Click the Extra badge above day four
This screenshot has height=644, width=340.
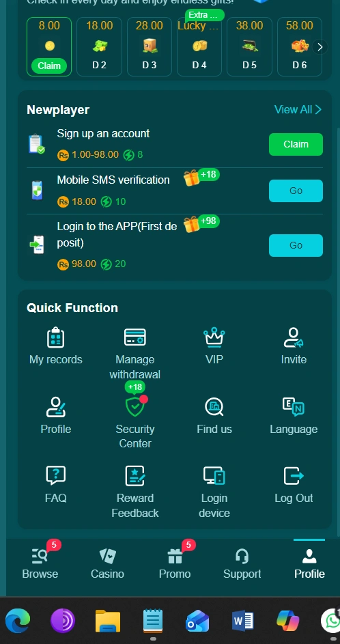tap(205, 15)
